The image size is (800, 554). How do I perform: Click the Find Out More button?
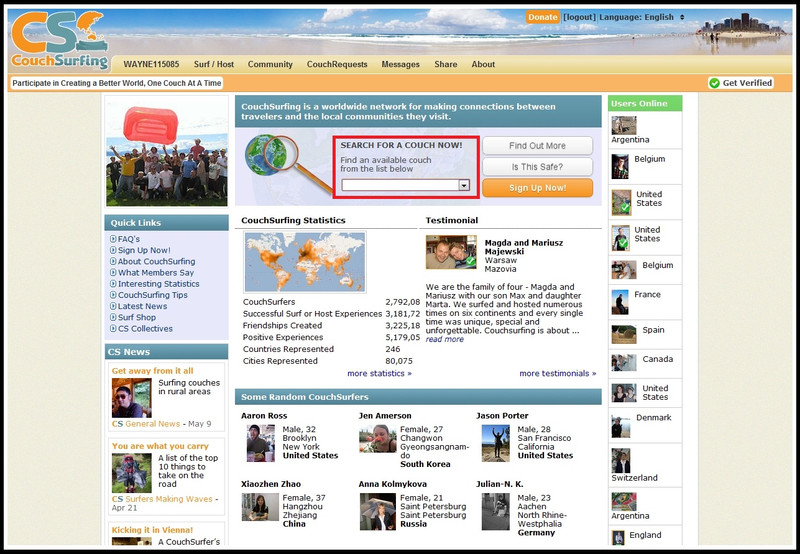(537, 146)
